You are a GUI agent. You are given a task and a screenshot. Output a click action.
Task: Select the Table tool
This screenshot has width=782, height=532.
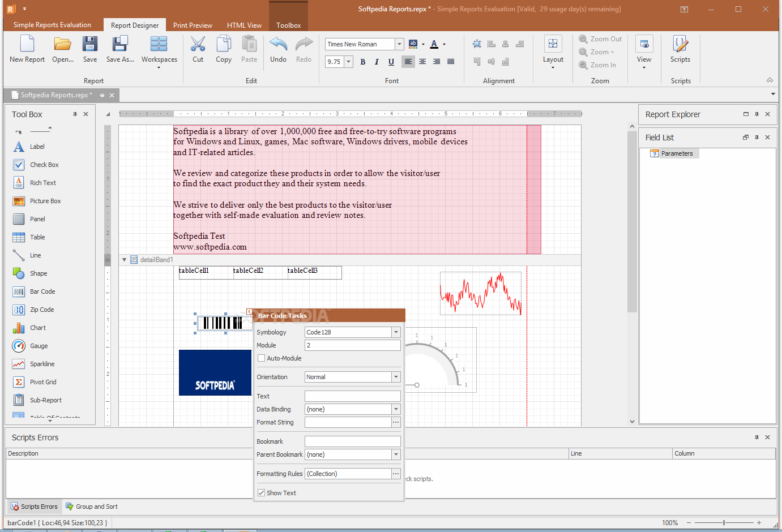(x=37, y=237)
